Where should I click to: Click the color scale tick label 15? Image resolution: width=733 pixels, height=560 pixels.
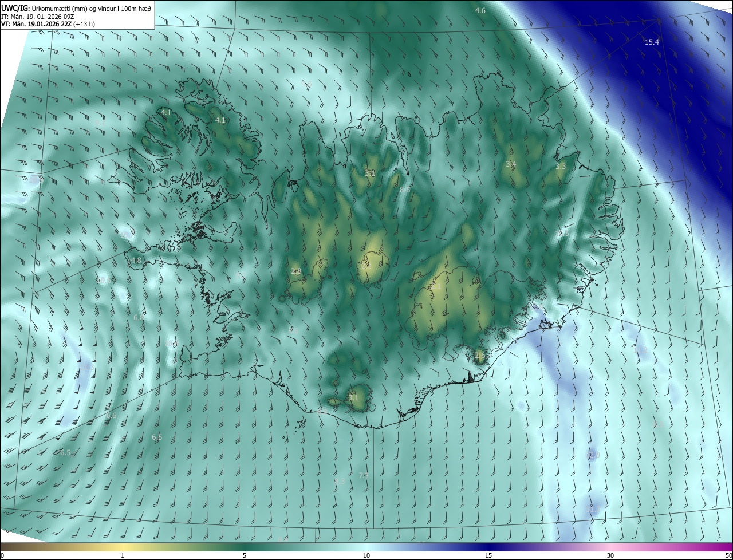488,555
